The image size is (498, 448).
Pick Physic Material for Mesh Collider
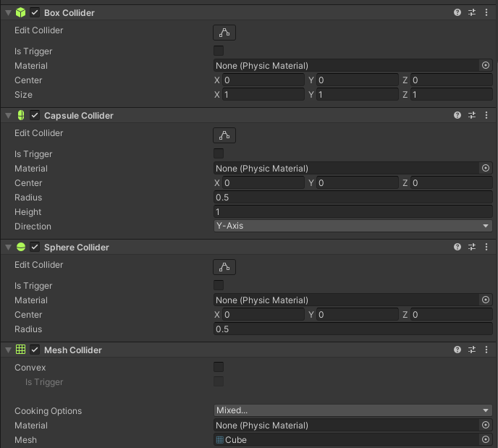[x=486, y=425]
